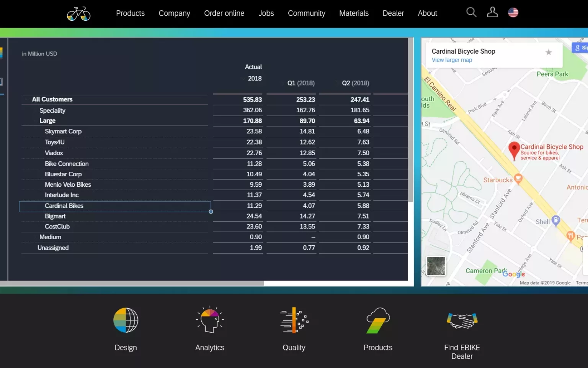
Task: Select the Toys4U row
Action: (x=115, y=142)
